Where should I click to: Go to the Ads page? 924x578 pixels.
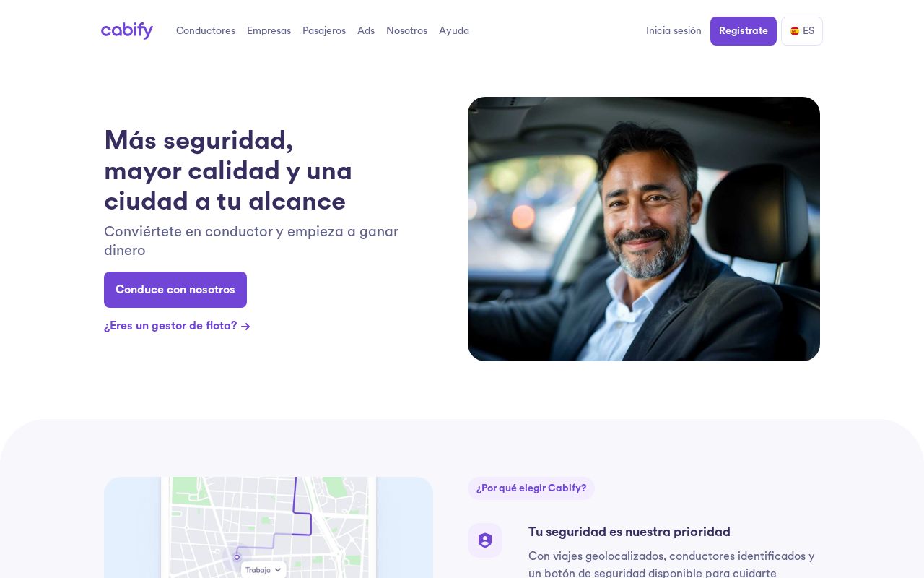pos(366,31)
